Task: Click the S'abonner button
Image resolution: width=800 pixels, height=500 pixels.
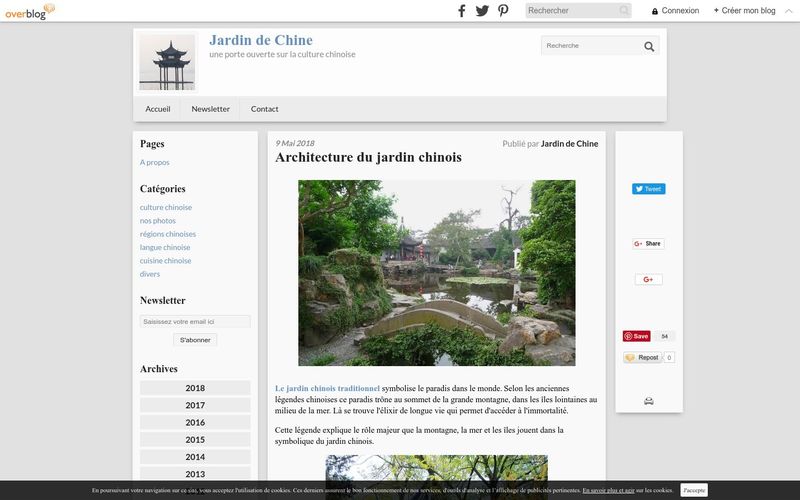Action: (195, 340)
